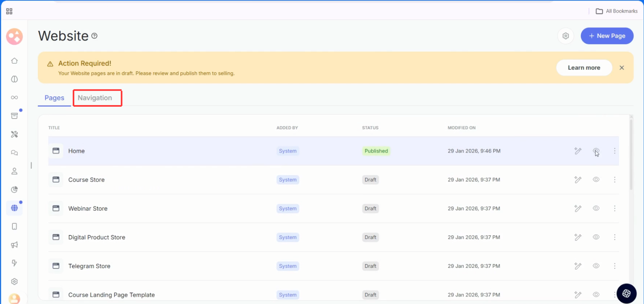Preview Telegram Store page with eye icon

(596, 266)
